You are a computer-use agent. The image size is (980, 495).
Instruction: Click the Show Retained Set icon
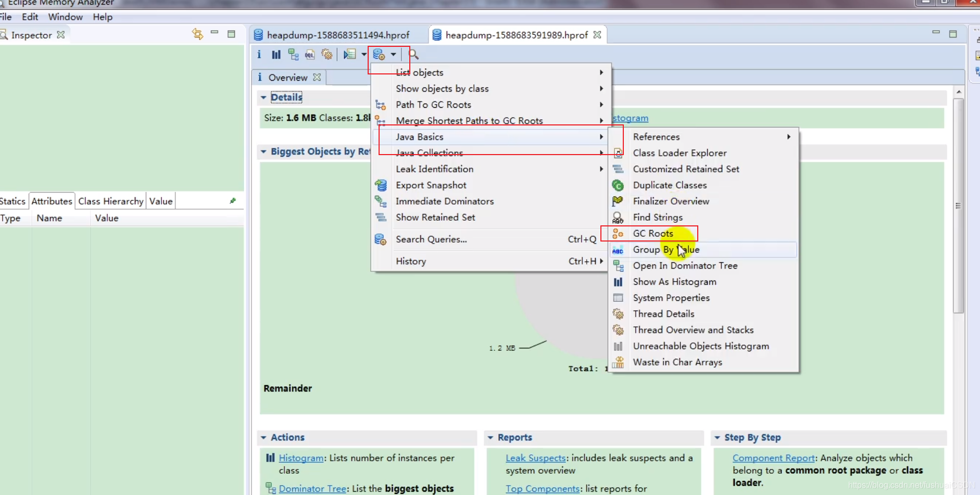point(381,218)
